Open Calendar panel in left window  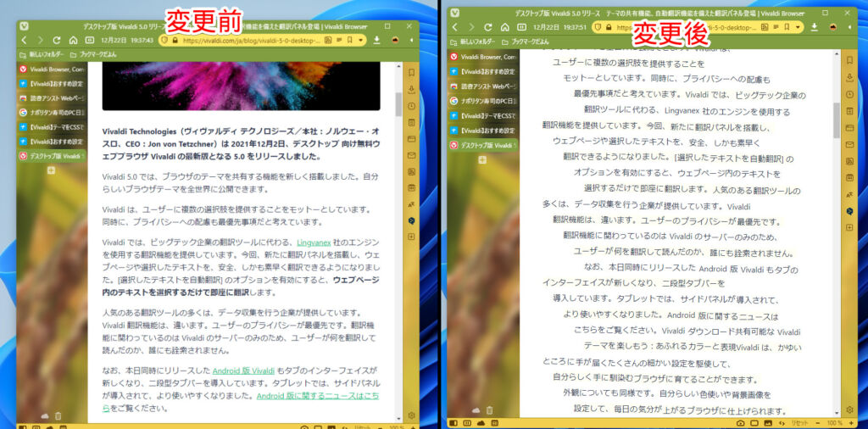click(x=411, y=187)
